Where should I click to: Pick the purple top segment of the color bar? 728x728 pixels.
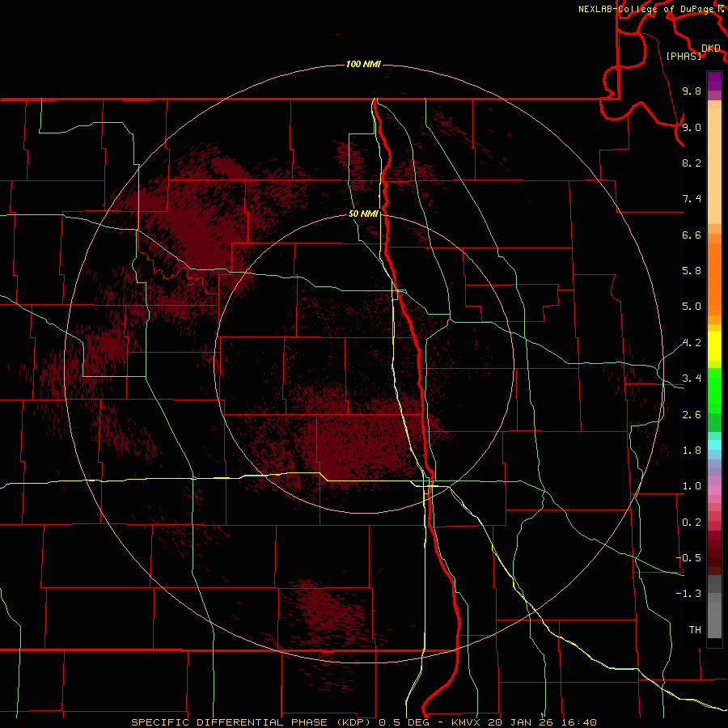coord(714,81)
